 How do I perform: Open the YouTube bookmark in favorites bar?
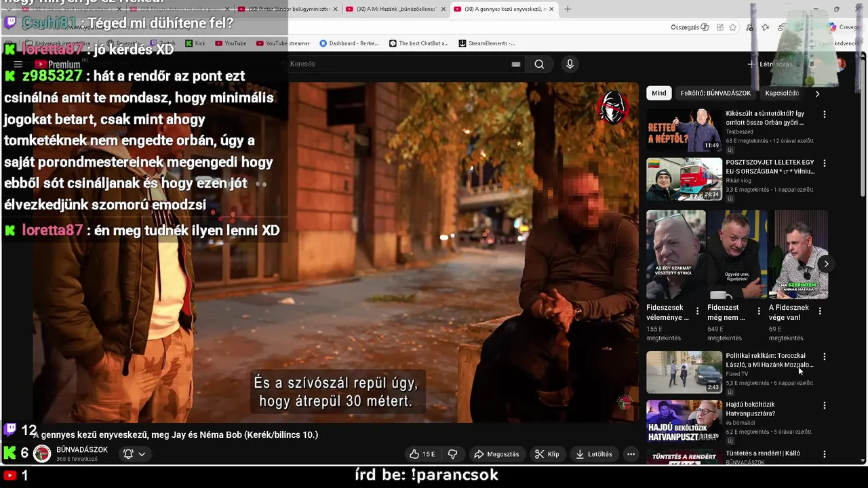coord(231,43)
